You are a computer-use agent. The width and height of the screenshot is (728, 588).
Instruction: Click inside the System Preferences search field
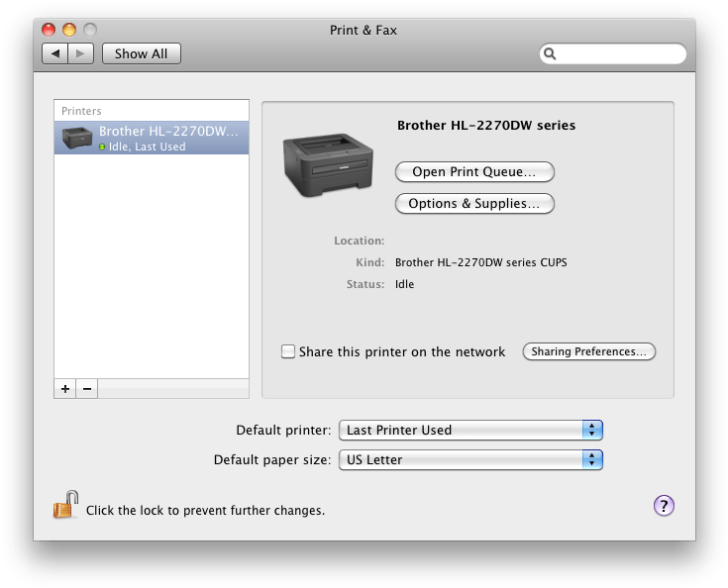click(x=619, y=54)
